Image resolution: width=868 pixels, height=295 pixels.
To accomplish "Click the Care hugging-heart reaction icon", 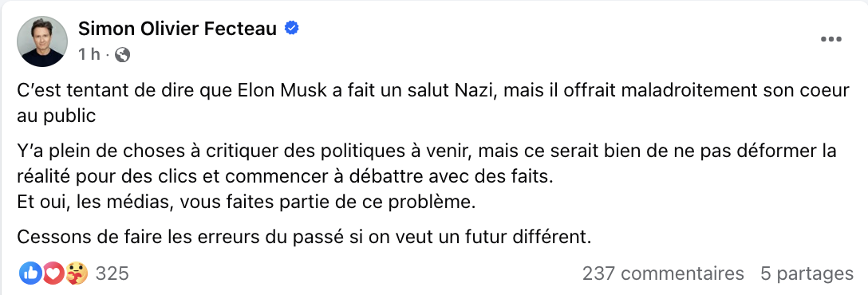I will pyautogui.click(x=77, y=273).
